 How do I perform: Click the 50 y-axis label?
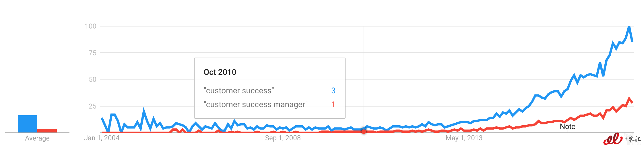coord(92,79)
